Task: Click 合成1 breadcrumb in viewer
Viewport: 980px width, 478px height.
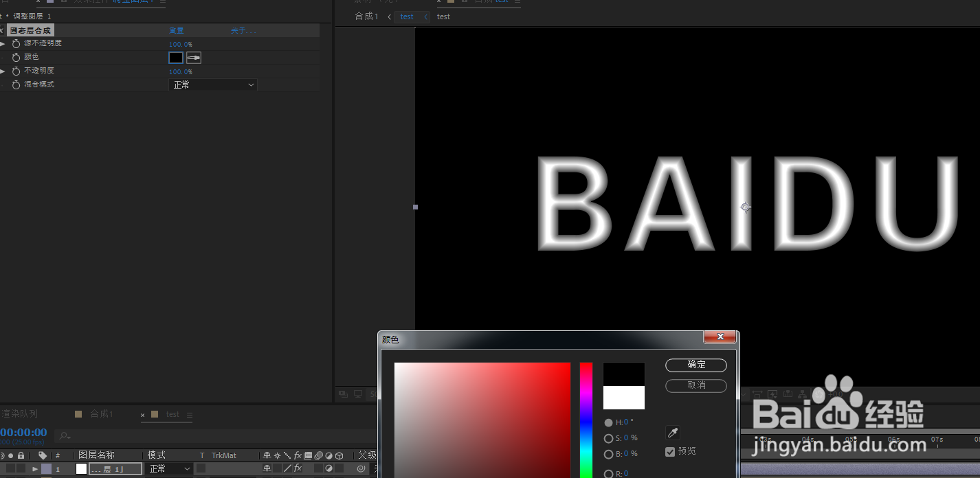Action: click(x=366, y=16)
